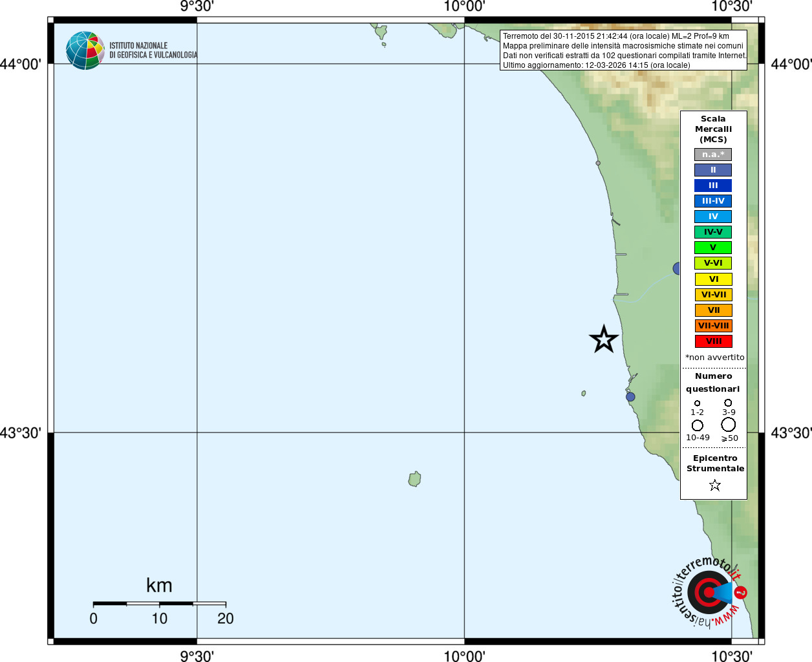Click the blue intensity circle beside legend

point(676,268)
